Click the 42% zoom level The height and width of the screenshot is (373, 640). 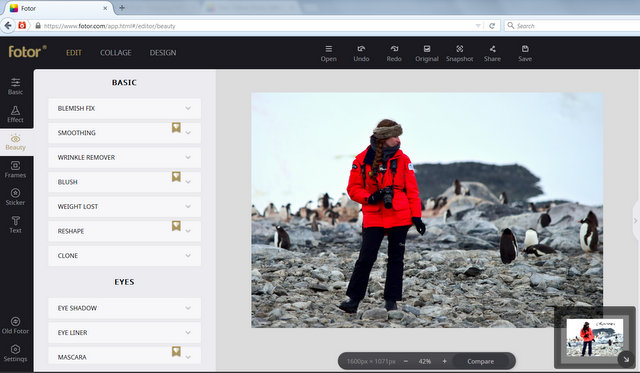[425, 361]
